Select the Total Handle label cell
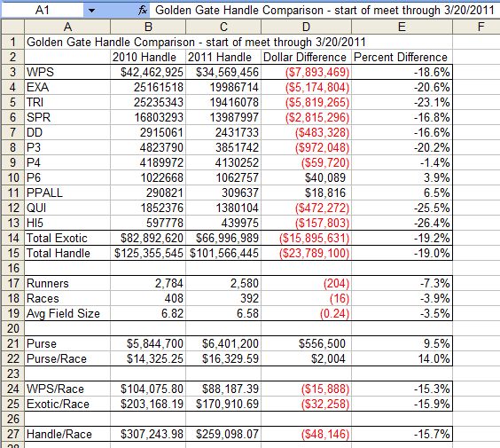Screen dimensions: 500x448 coord(67,253)
